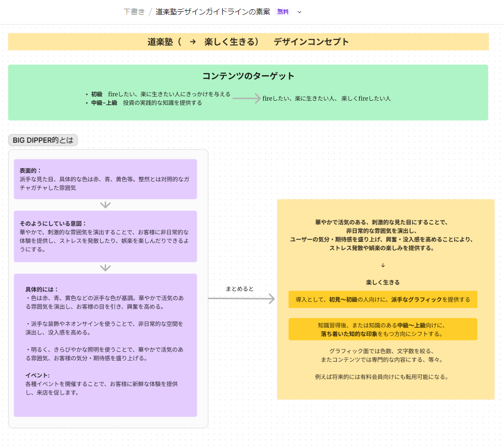Click the 下書き breadcrumb link

coord(134,12)
